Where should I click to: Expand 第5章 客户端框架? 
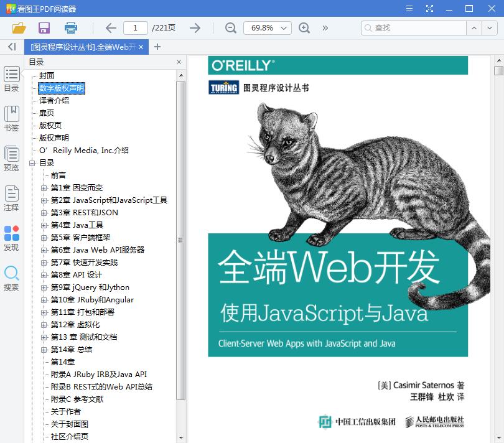coord(44,238)
